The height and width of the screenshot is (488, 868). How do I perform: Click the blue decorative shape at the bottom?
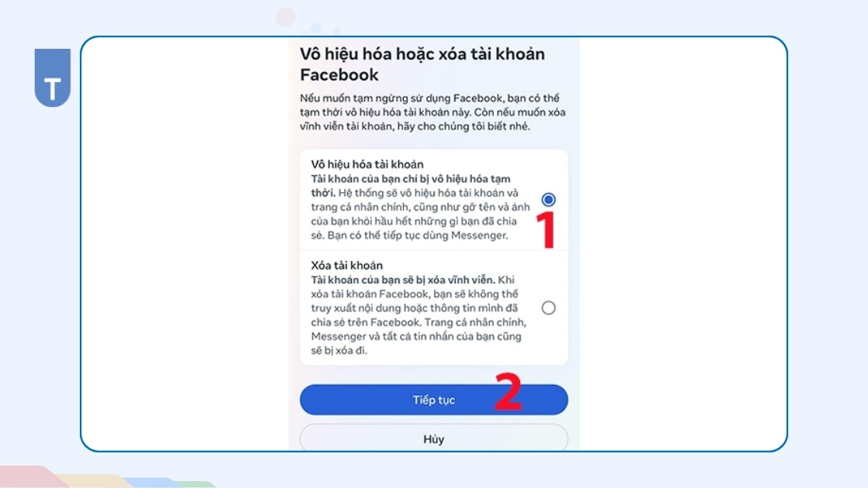152,483
